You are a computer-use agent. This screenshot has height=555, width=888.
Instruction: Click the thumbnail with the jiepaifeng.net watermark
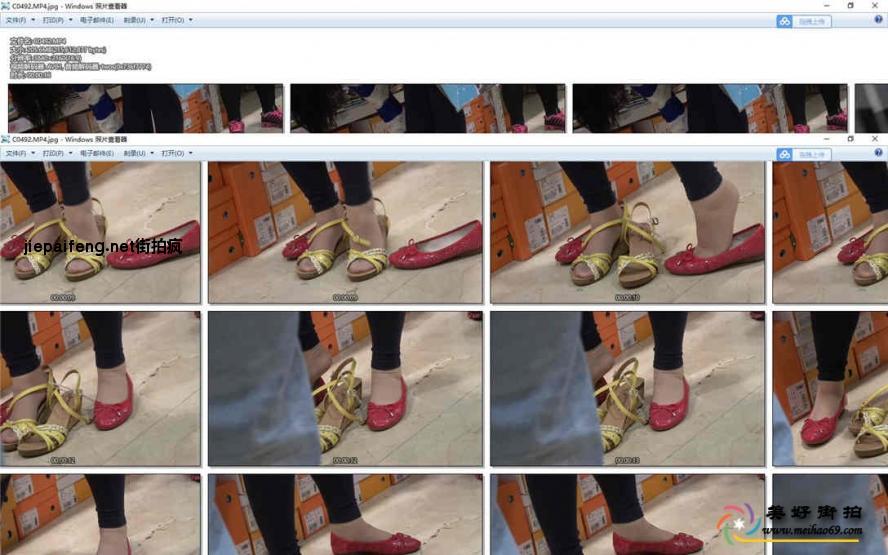(100, 233)
